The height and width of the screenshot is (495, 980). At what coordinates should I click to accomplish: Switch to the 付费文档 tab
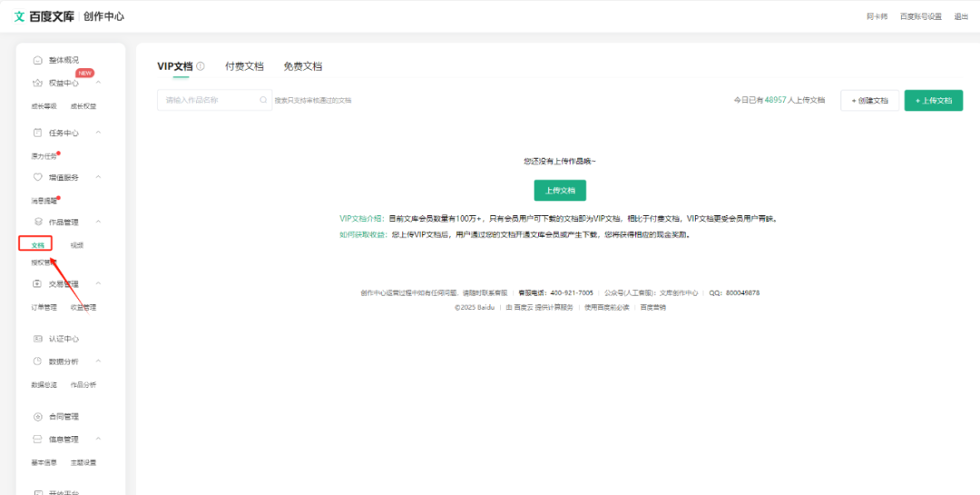point(244,65)
